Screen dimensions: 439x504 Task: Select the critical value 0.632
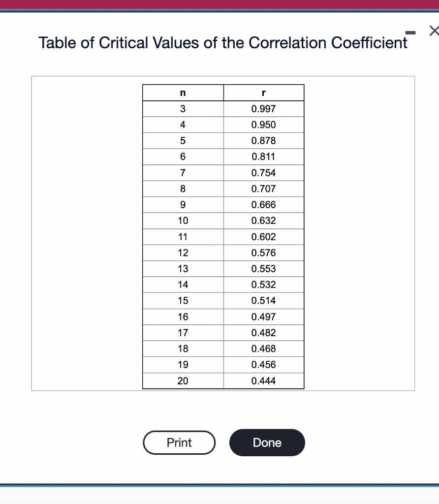pos(263,220)
